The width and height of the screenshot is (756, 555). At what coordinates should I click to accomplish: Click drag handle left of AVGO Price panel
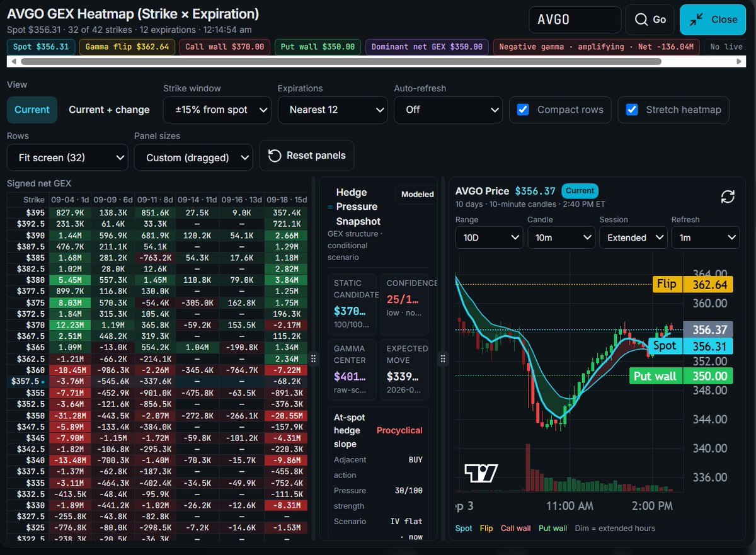coord(442,358)
